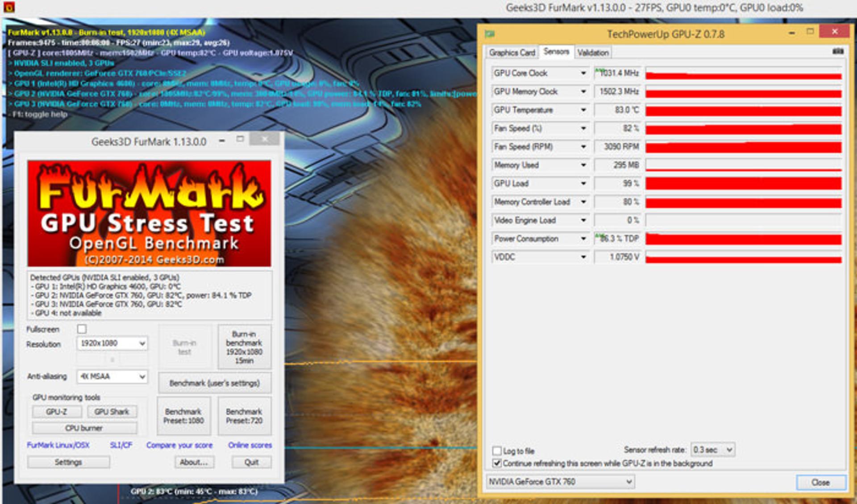Open the FurMark Linux/OSX link
857x504 pixels.
point(58,445)
